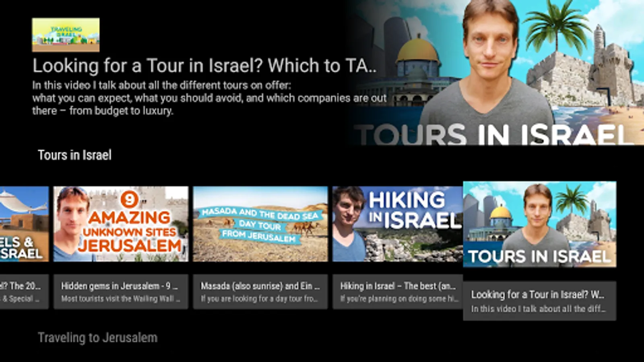Open the Traveling Israel channel logo
The height and width of the screenshot is (362, 644).
coord(66,35)
